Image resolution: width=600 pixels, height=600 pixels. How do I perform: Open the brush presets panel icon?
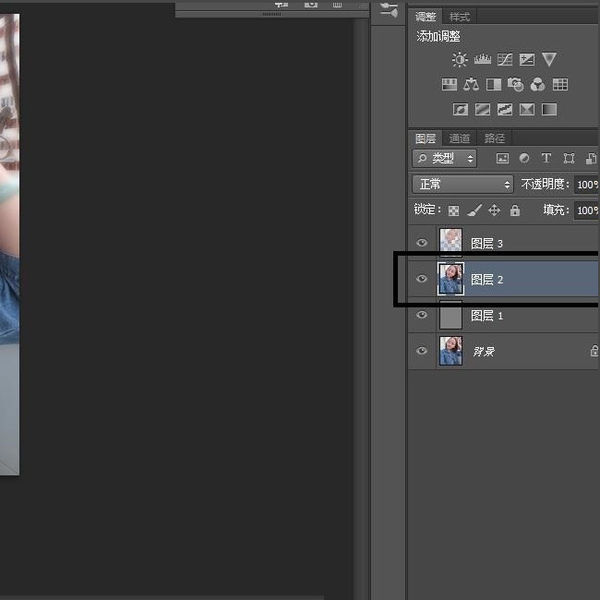tap(389, 10)
